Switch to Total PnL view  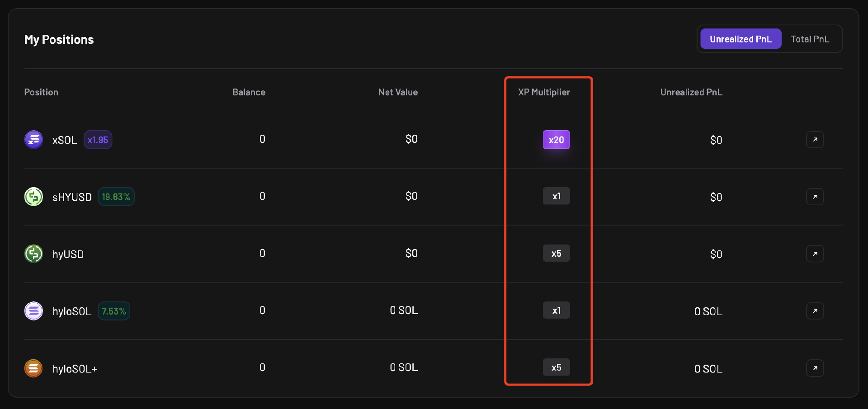(810, 39)
